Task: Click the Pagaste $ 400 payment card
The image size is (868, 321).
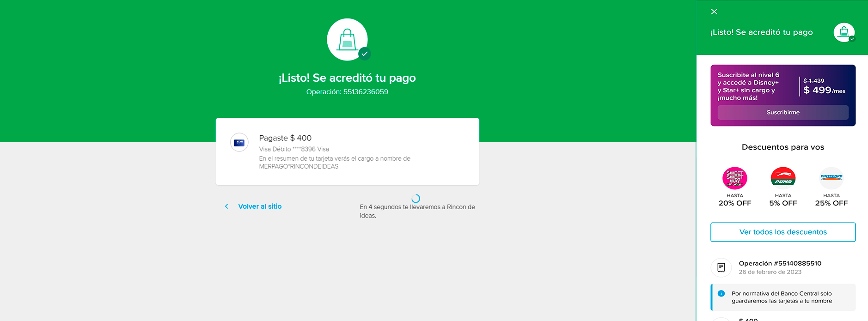Action: tap(347, 151)
